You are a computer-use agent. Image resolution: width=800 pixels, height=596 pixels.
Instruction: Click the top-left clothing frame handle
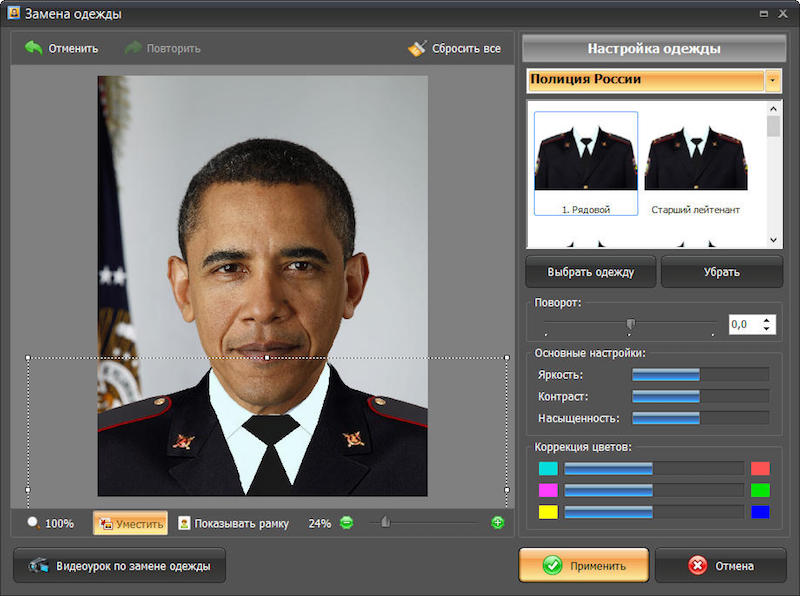pyautogui.click(x=28, y=358)
